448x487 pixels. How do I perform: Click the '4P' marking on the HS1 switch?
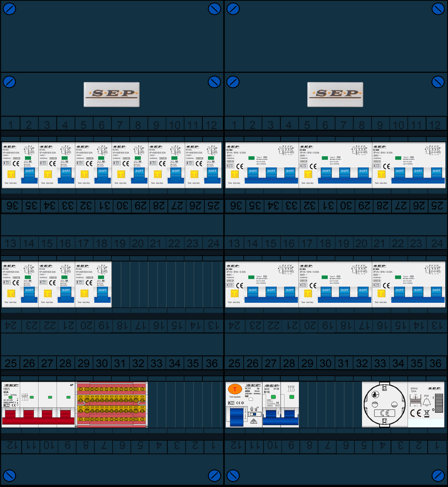coord(72,385)
